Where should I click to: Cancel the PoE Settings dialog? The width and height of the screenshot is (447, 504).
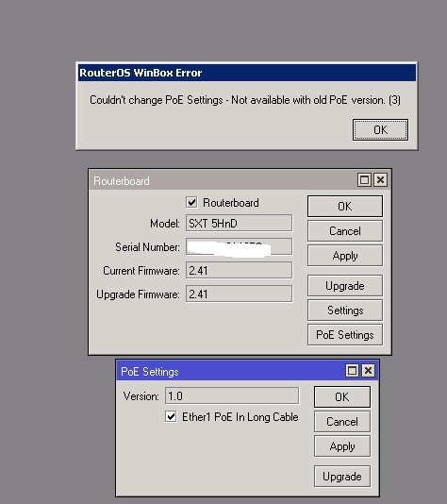pyautogui.click(x=342, y=421)
